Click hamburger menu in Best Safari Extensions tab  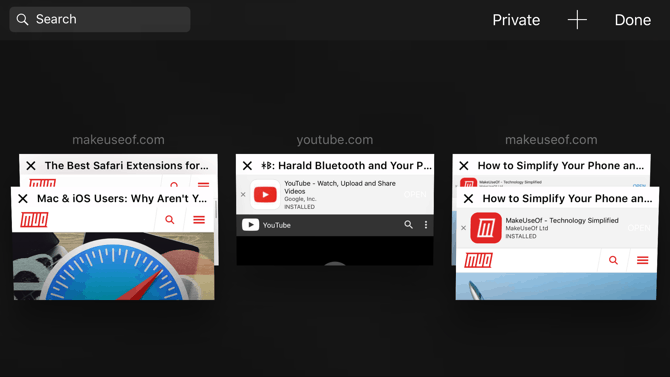tap(203, 185)
